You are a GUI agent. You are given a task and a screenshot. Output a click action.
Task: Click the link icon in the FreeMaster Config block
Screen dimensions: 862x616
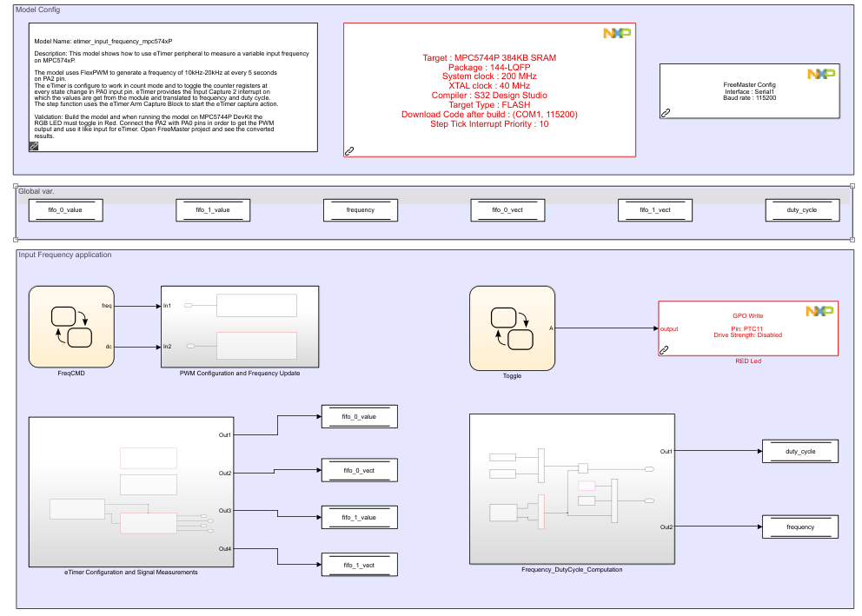[666, 113]
